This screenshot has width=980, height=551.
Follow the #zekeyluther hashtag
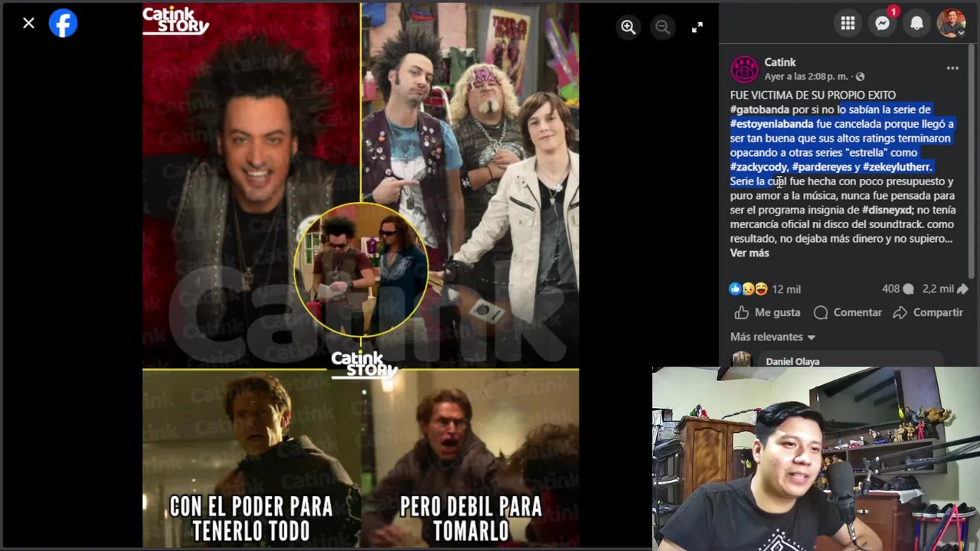[897, 167]
